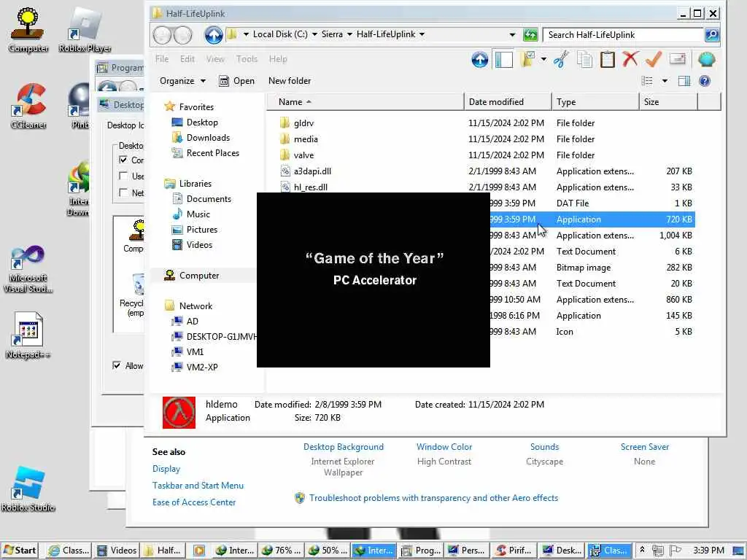Image resolution: width=747 pixels, height=560 pixels.
Task: Open the view options dropdown arrow
Action: (x=665, y=81)
